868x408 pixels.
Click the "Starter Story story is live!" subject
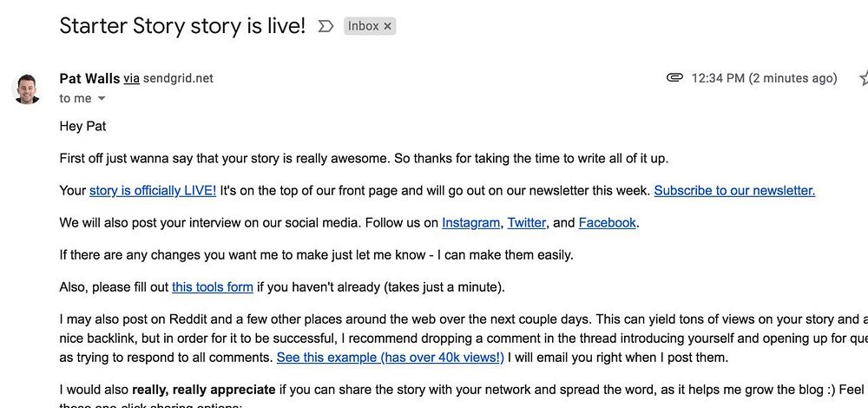point(182,26)
